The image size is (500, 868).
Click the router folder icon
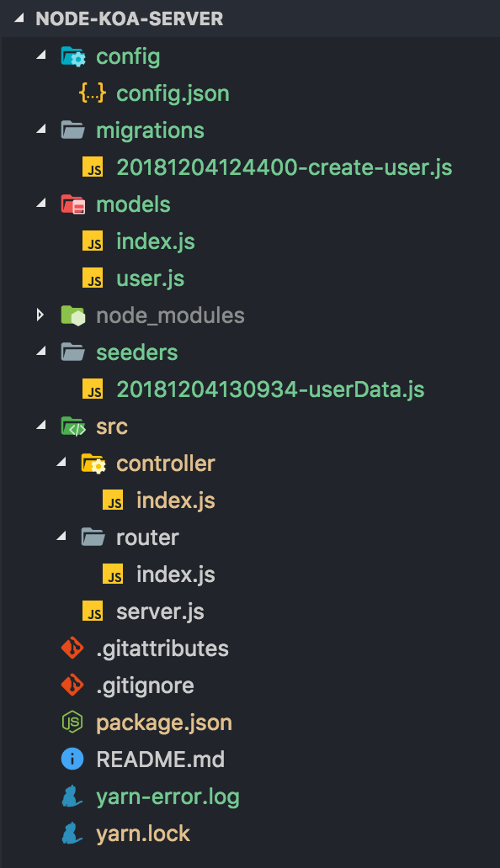coord(93,537)
